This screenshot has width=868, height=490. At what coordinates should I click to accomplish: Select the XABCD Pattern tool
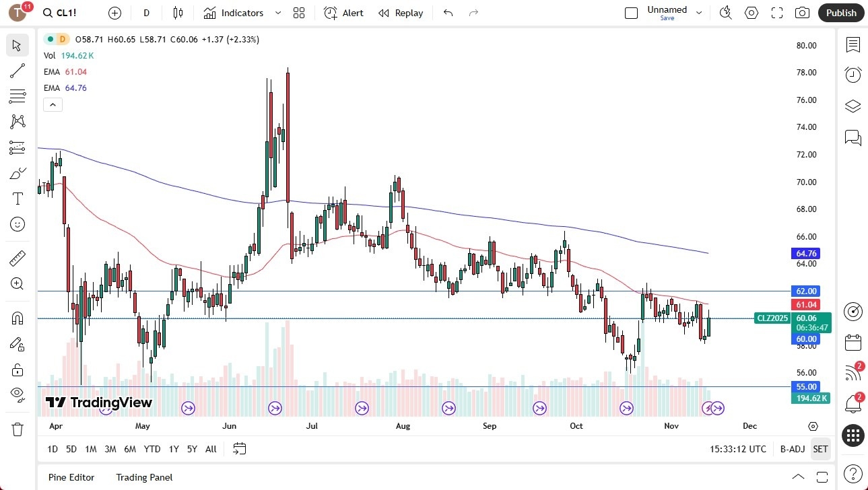18,122
